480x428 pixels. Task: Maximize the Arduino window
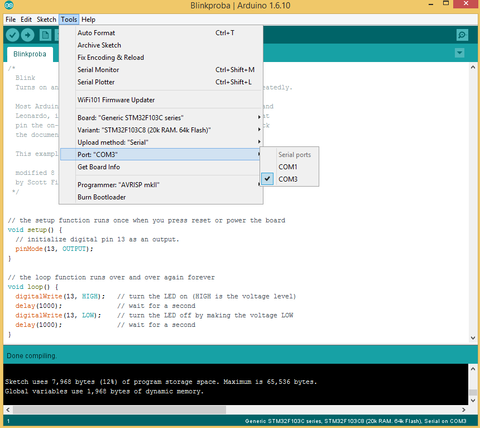coord(446,4)
